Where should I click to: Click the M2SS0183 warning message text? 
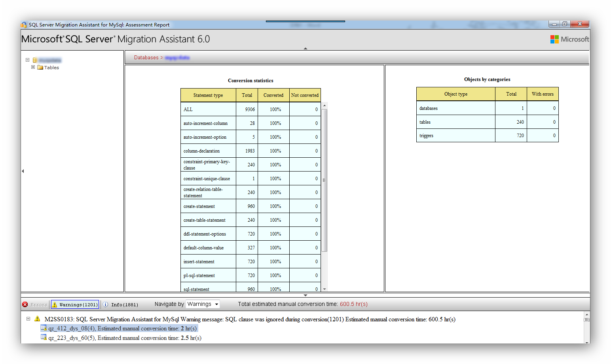coord(250,319)
